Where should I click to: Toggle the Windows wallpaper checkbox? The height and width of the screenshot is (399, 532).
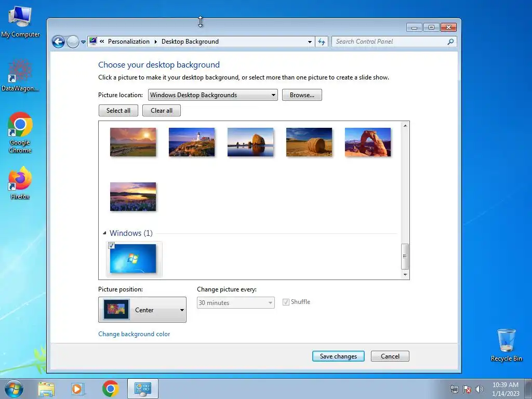(111, 245)
